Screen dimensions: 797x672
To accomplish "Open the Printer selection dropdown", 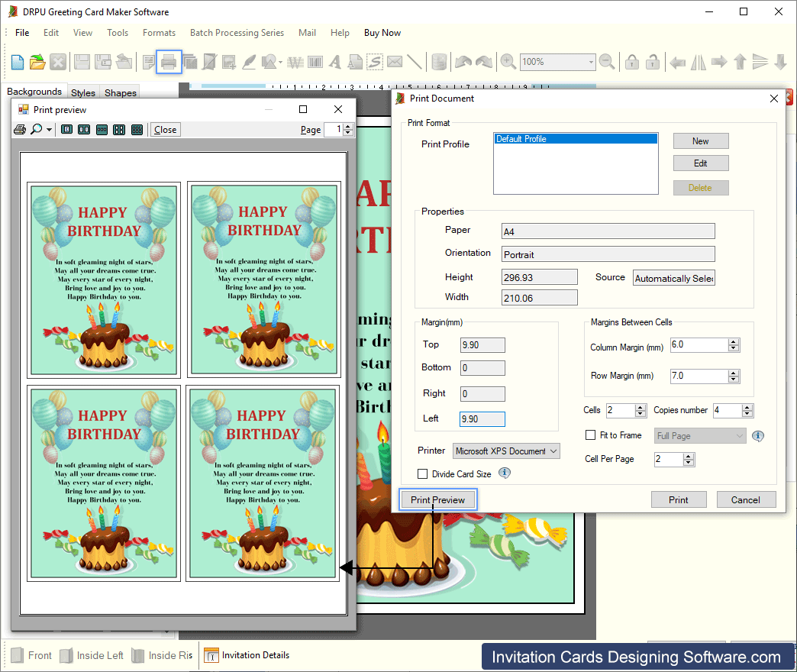I will click(552, 451).
